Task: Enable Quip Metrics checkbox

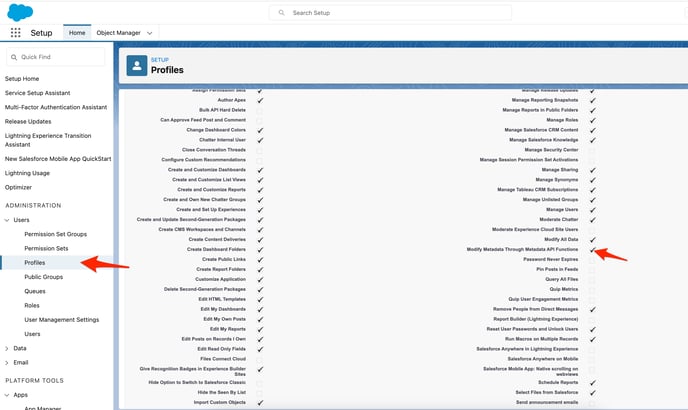Action: click(592, 290)
